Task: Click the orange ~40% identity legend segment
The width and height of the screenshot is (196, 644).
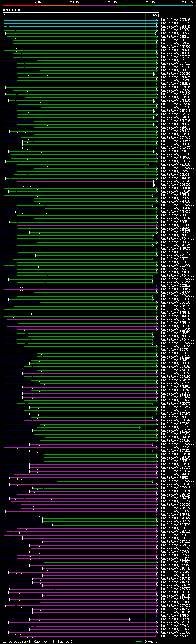Action: (60, 5)
